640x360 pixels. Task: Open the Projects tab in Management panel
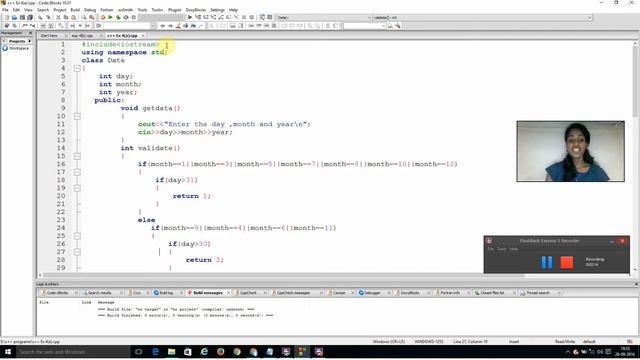click(x=17, y=41)
